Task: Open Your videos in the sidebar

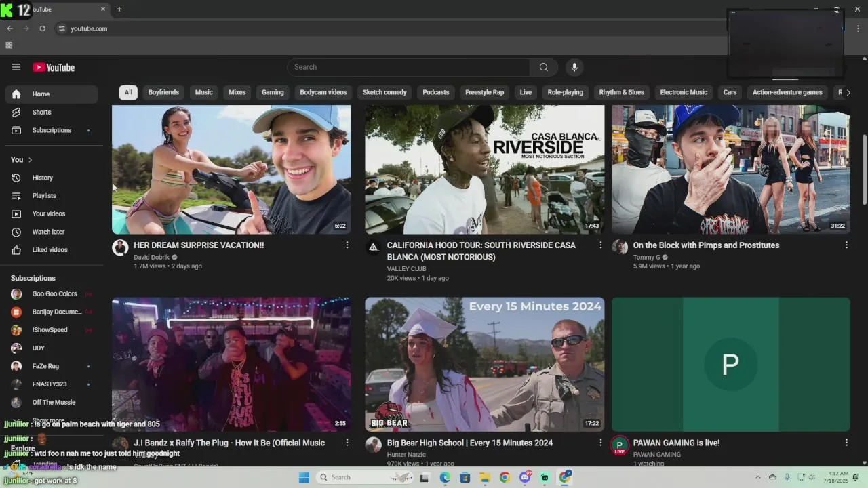Action: 52,213
